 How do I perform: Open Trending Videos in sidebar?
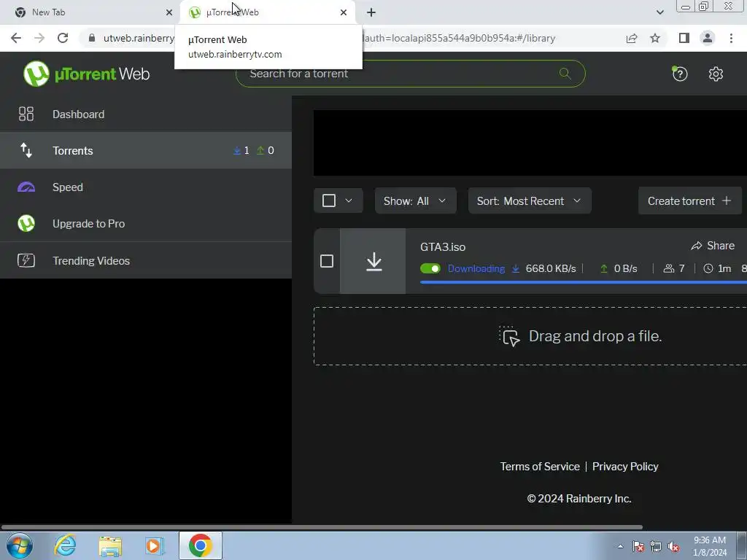(146, 260)
